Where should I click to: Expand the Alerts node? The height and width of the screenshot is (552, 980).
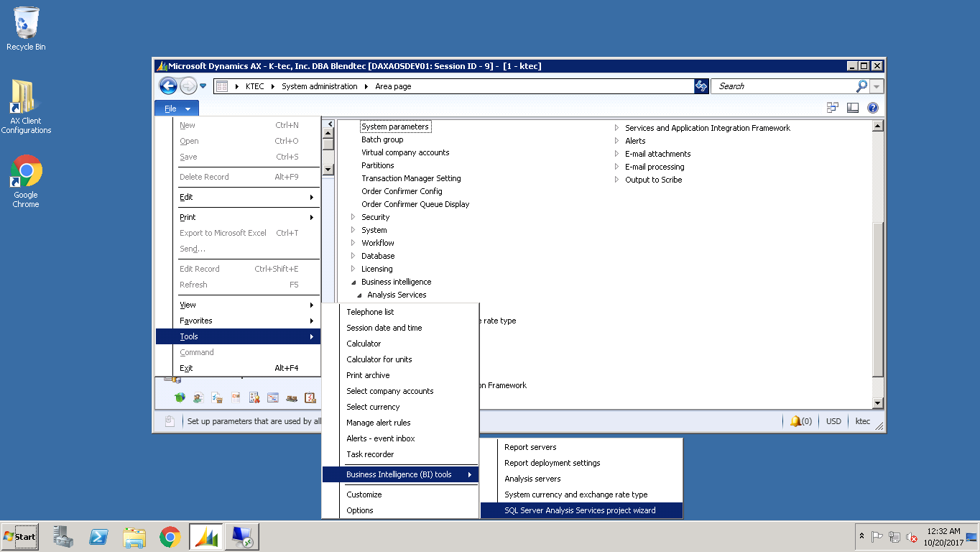(x=616, y=141)
